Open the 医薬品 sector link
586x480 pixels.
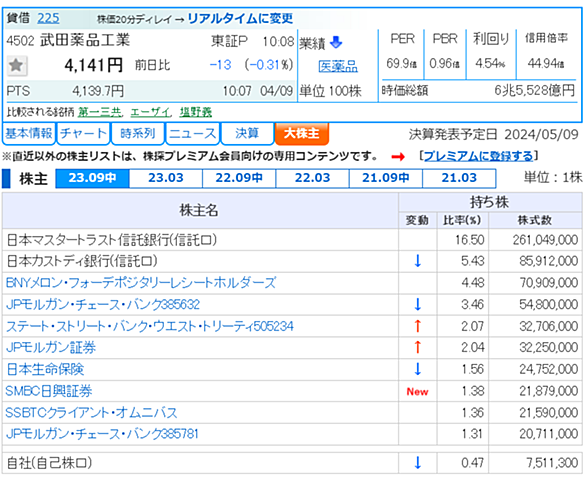(338, 67)
